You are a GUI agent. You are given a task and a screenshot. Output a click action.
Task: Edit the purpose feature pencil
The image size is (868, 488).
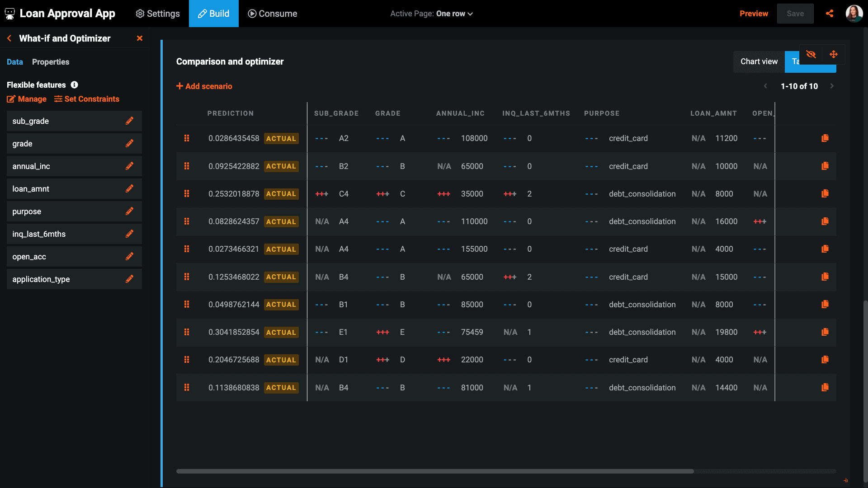tap(129, 211)
